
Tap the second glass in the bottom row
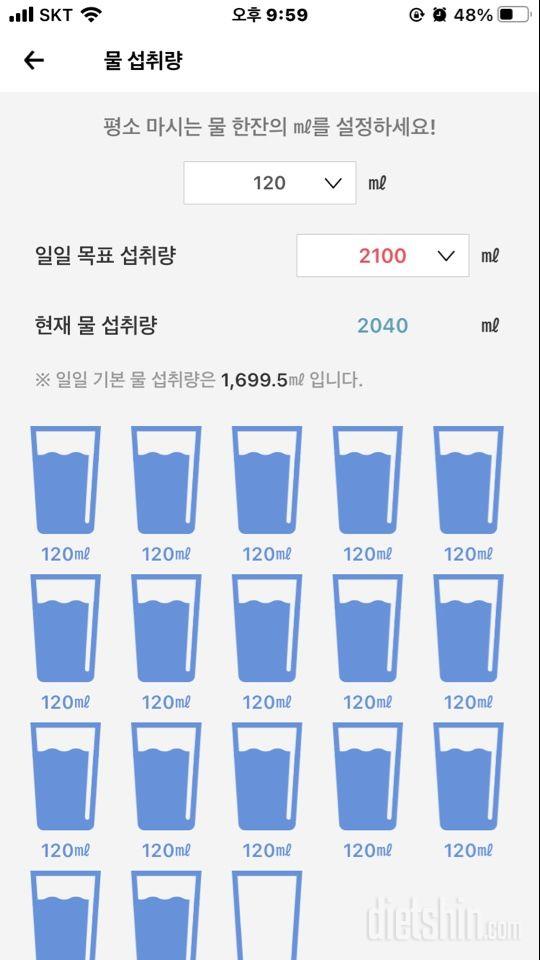166,915
